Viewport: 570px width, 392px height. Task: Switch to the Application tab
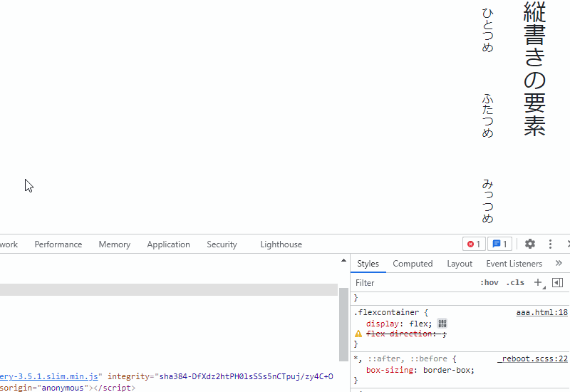168,244
